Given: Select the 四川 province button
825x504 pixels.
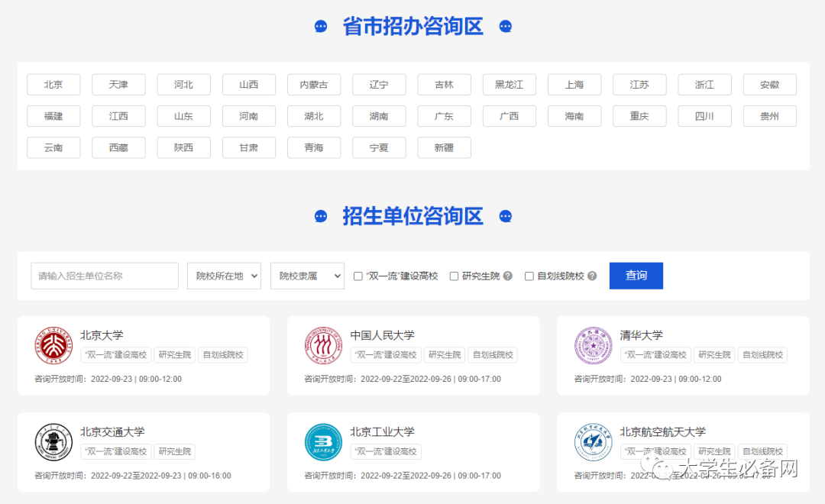Looking at the screenshot, I should tap(704, 116).
